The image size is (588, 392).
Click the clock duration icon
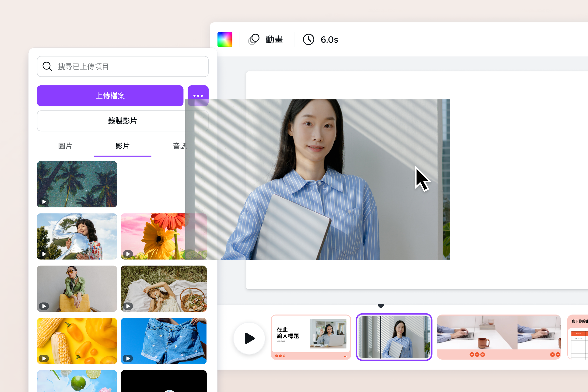click(308, 39)
